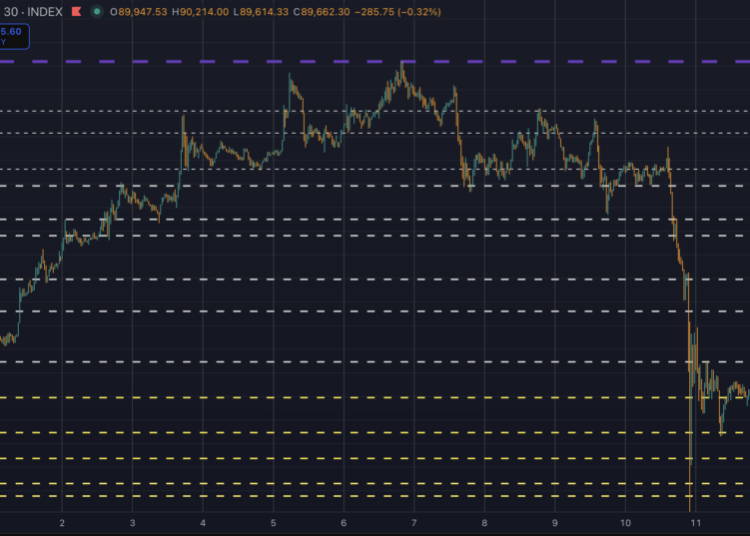Click date label 3 on time axis
The image size is (750, 536).
point(132,523)
